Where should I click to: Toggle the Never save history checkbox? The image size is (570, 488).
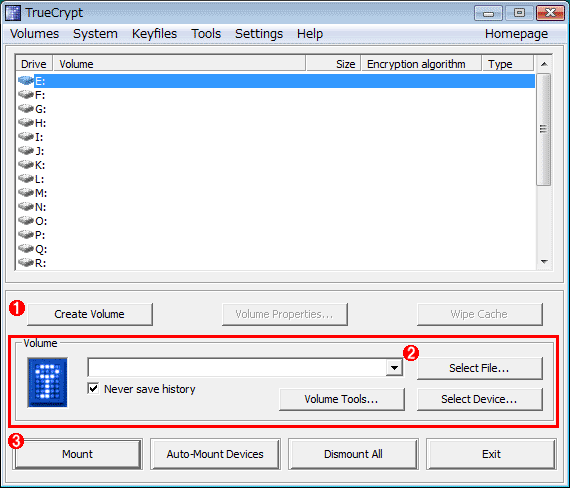coord(93,388)
